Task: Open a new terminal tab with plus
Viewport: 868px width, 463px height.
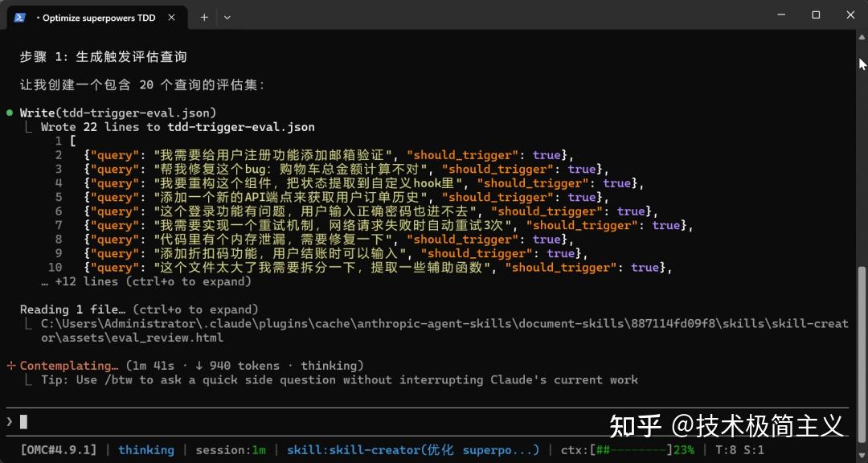Action: (204, 17)
